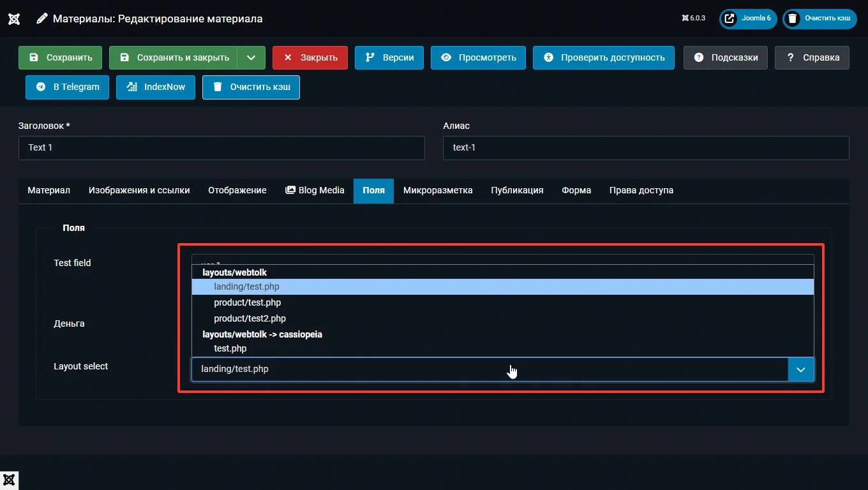Screen dimensions: 868x490
Task: Clear cache from the header pill button
Action: [x=819, y=19]
